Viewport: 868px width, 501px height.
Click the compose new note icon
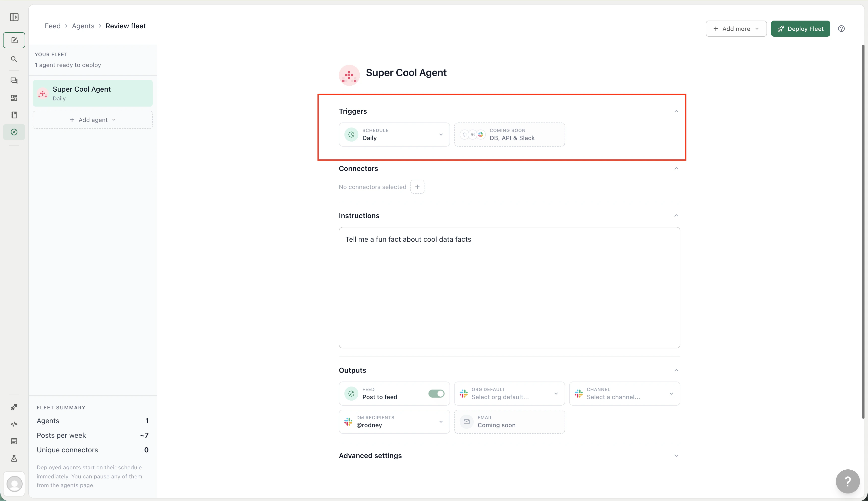(x=14, y=40)
